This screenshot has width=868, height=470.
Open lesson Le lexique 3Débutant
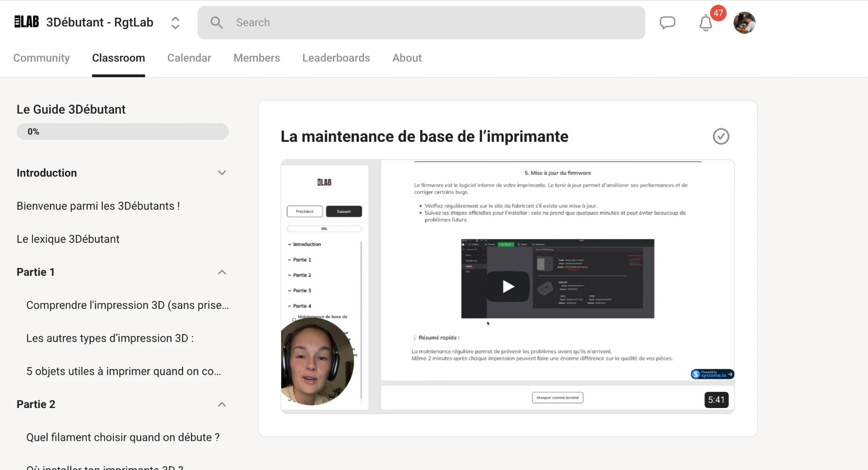click(68, 239)
